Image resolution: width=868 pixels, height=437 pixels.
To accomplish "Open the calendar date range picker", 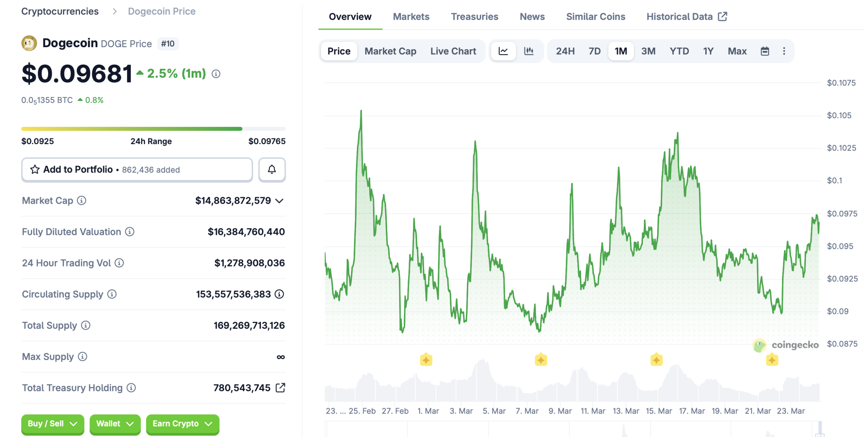I will click(765, 51).
